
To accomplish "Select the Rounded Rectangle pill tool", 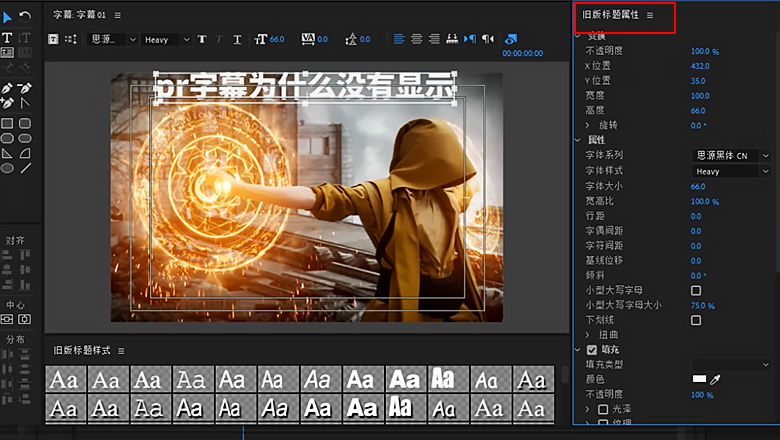I will click(x=25, y=138).
